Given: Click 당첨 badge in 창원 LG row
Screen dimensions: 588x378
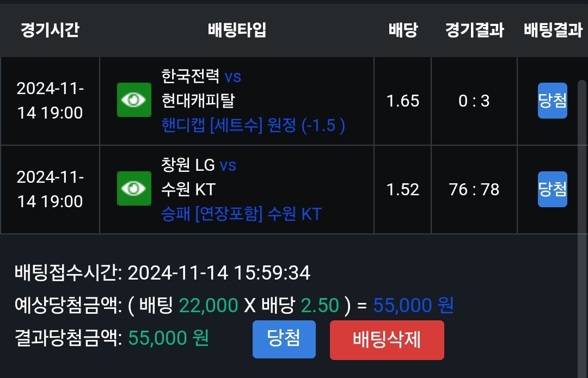Looking at the screenshot, I should coord(552,189).
